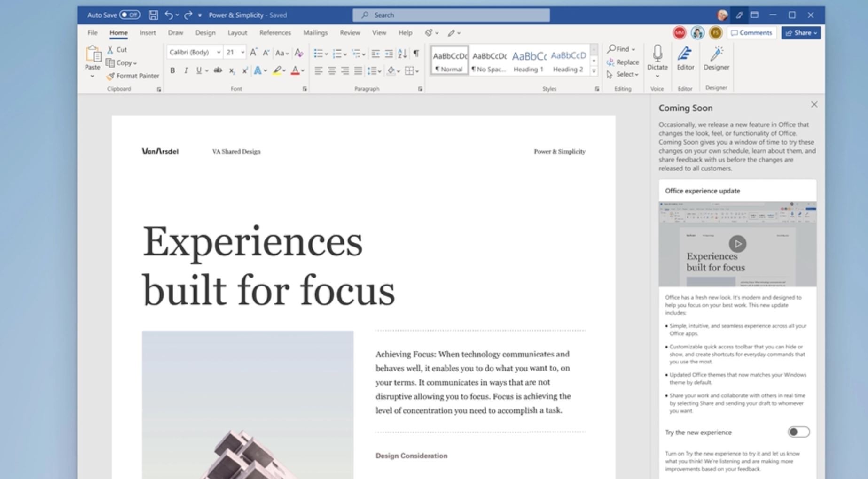This screenshot has height=479, width=868.
Task: Open the font size dropdown
Action: (242, 52)
